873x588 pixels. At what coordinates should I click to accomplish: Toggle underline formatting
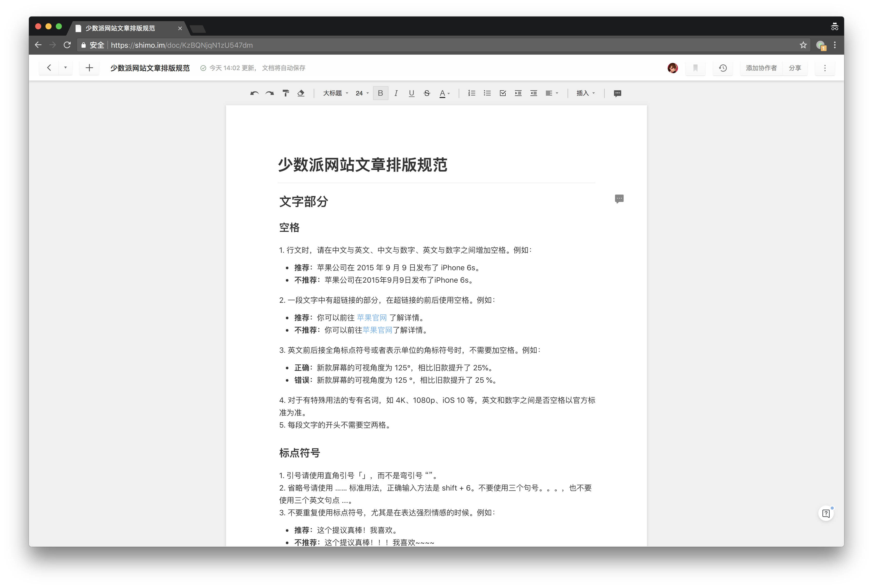click(x=411, y=93)
